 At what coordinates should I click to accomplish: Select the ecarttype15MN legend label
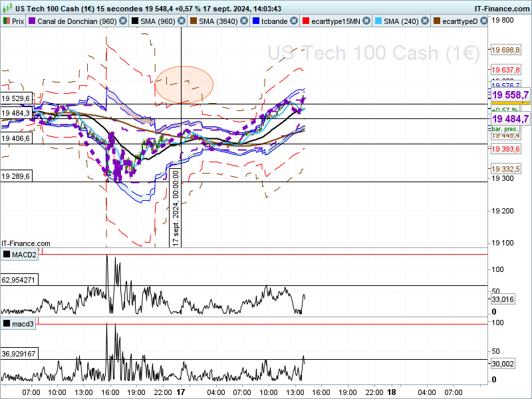pyautogui.click(x=336, y=21)
